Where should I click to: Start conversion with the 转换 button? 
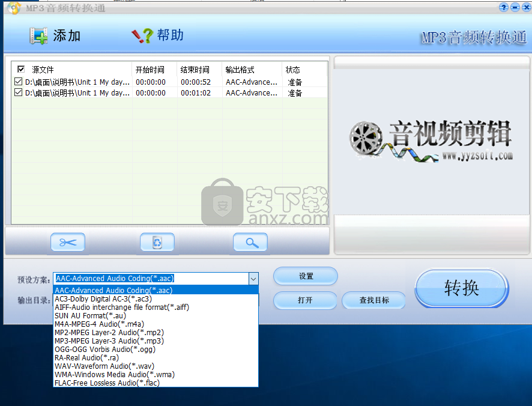coord(461,288)
